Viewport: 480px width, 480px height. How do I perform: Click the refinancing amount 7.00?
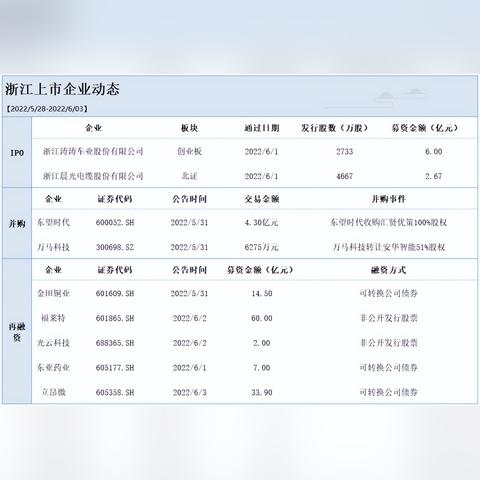[x=262, y=368]
